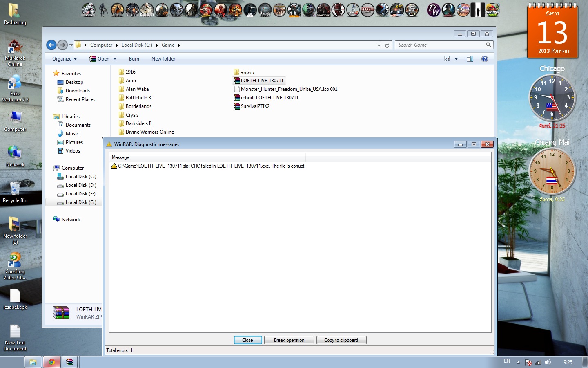Refresh the Game folder view
588x368 pixels.
(x=387, y=45)
